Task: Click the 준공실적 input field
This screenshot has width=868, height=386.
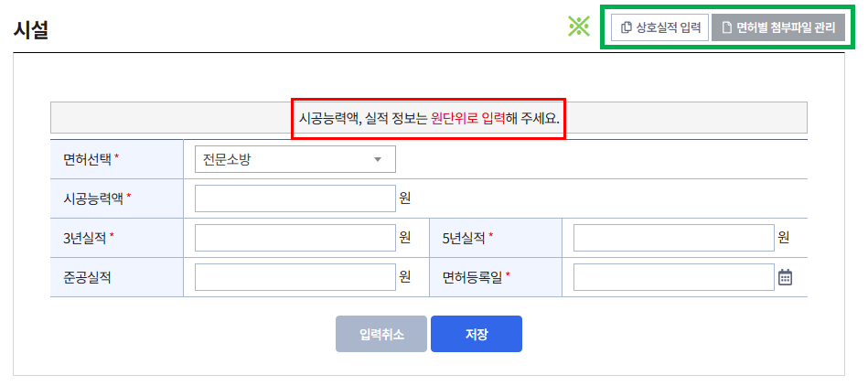Action: [295, 277]
